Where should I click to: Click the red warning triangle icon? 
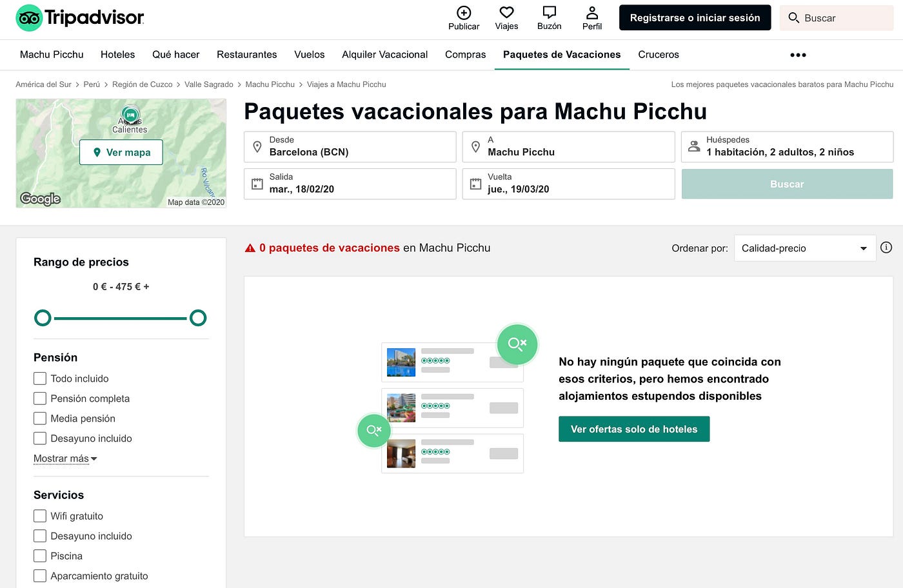pos(250,248)
